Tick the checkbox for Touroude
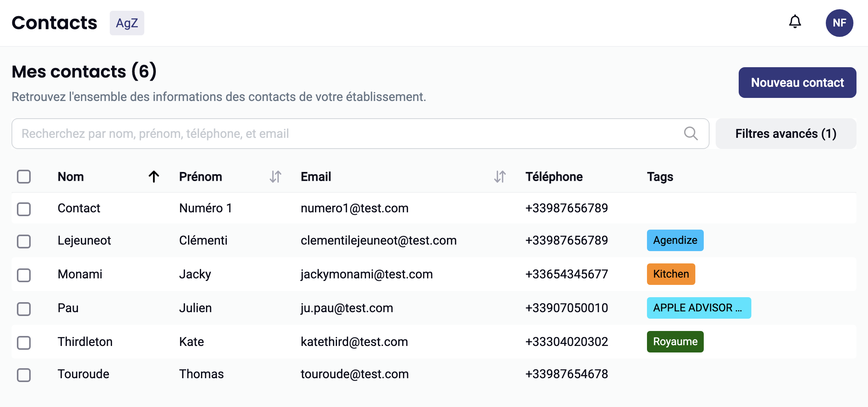Screen dimensions: 868x407 point(24,375)
